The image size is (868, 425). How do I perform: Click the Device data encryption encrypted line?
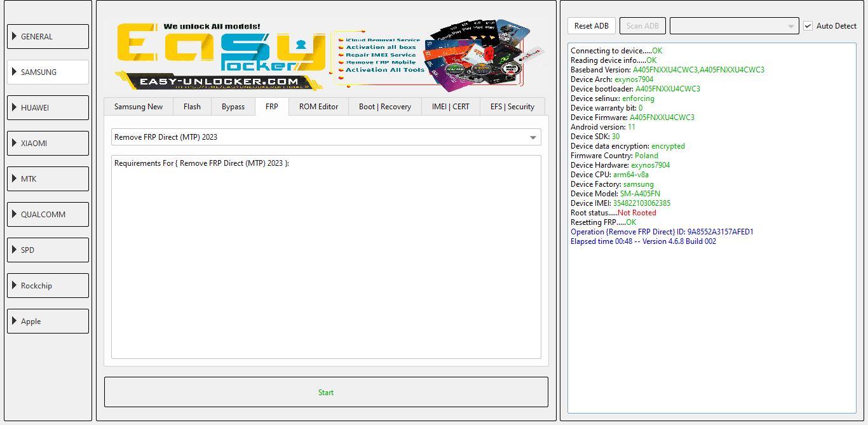[x=628, y=146]
